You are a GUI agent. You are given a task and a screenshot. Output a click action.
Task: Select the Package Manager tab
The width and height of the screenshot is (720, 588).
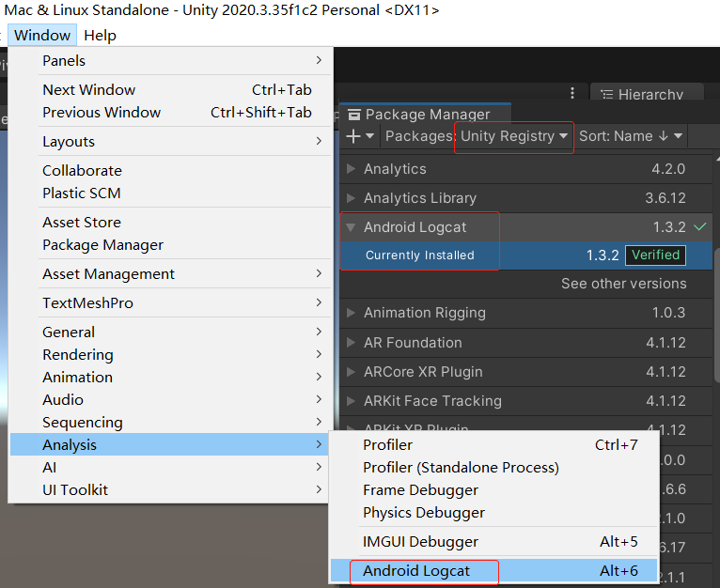[427, 115]
